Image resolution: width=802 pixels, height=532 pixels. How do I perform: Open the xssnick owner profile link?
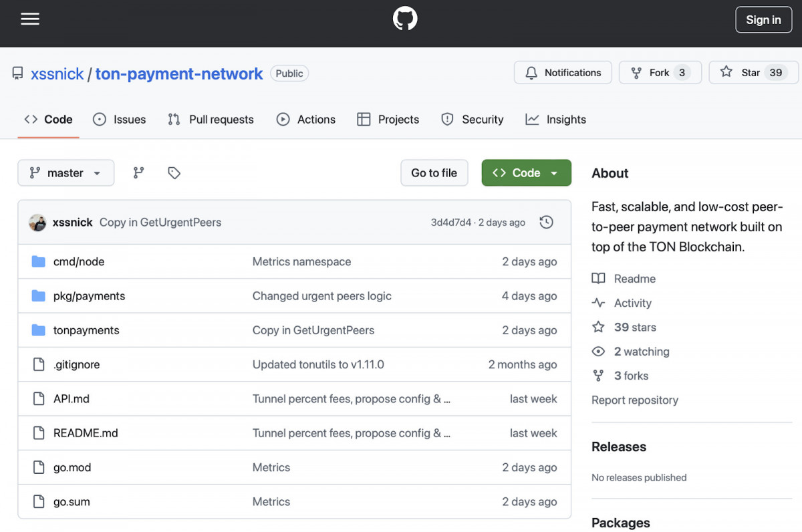pos(57,74)
